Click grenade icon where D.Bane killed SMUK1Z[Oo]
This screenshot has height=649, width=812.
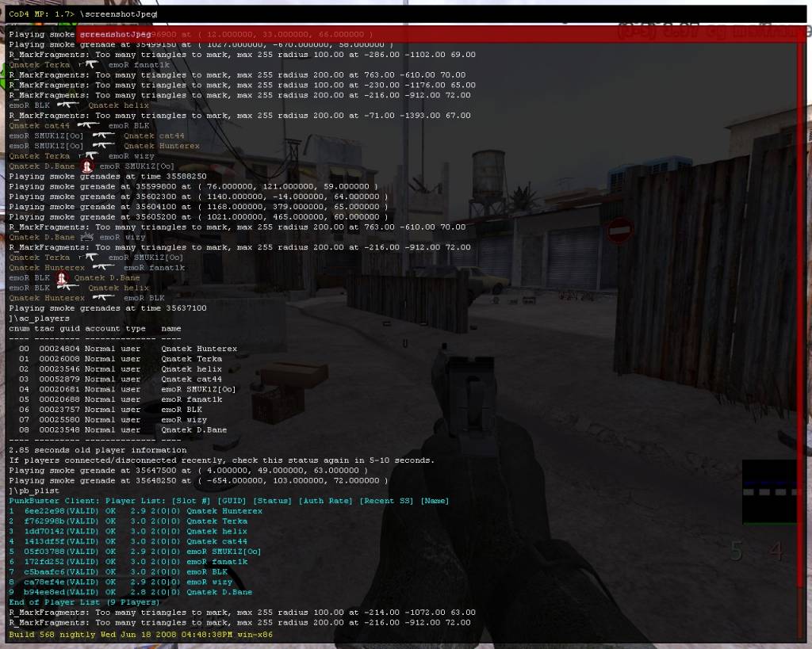click(x=87, y=166)
